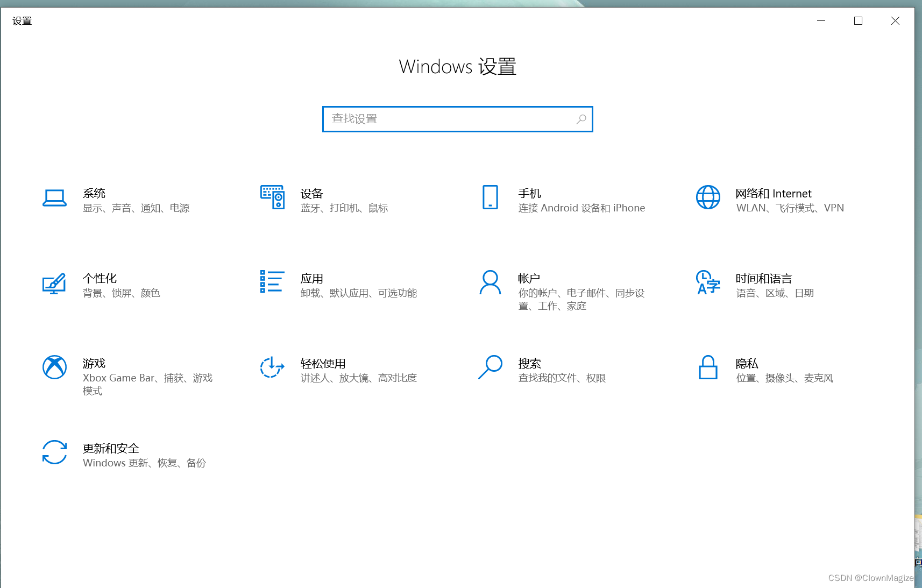Open 网络和 Internet settings title
The width and height of the screenshot is (922, 588).
(x=774, y=193)
